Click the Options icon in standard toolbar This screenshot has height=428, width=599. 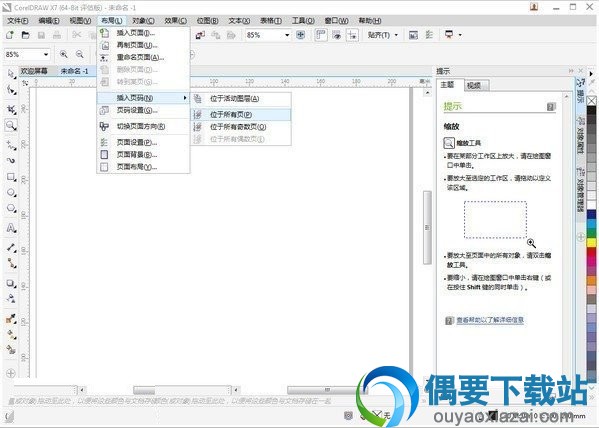pyautogui.click(x=429, y=35)
